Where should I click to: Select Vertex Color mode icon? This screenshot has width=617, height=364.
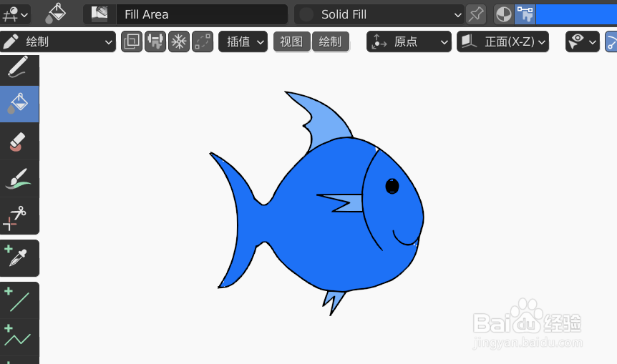[525, 14]
